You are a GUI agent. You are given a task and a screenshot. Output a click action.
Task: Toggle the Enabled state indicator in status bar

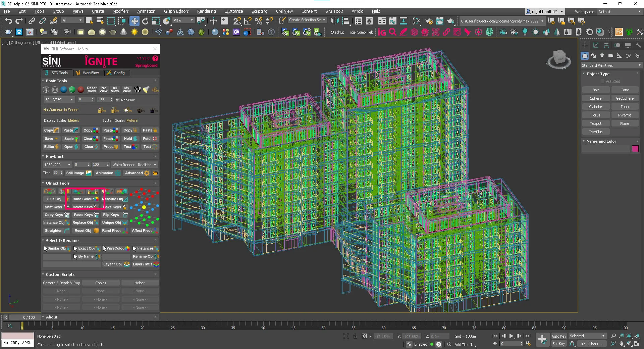432,344
